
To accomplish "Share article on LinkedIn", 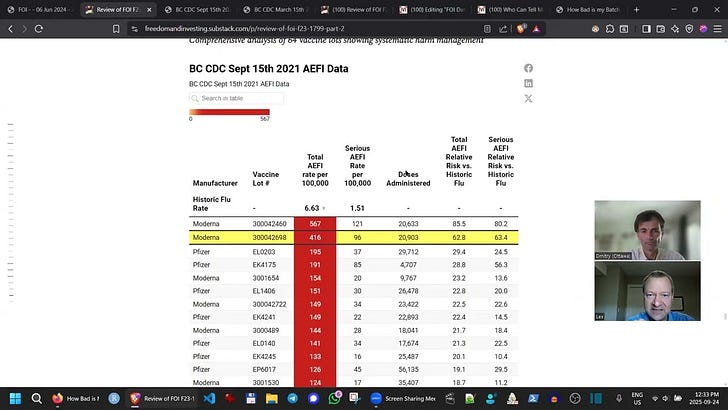I will pos(528,83).
